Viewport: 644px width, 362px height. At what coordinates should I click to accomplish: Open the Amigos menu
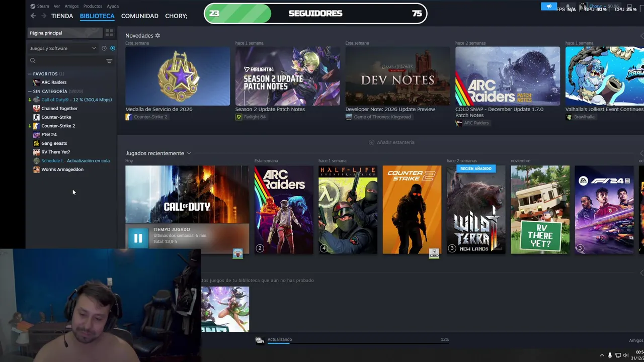coord(71,6)
